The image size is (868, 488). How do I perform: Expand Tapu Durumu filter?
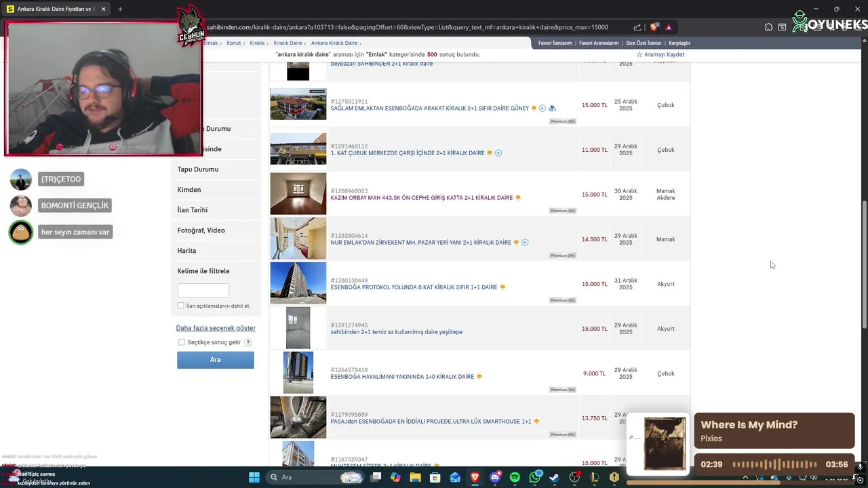coord(216,169)
